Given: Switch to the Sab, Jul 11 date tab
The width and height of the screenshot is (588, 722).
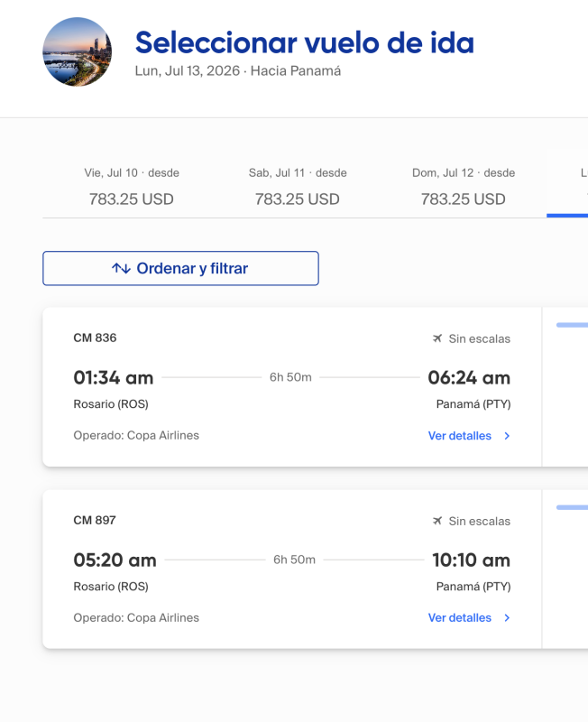Looking at the screenshot, I should pyautogui.click(x=297, y=187).
